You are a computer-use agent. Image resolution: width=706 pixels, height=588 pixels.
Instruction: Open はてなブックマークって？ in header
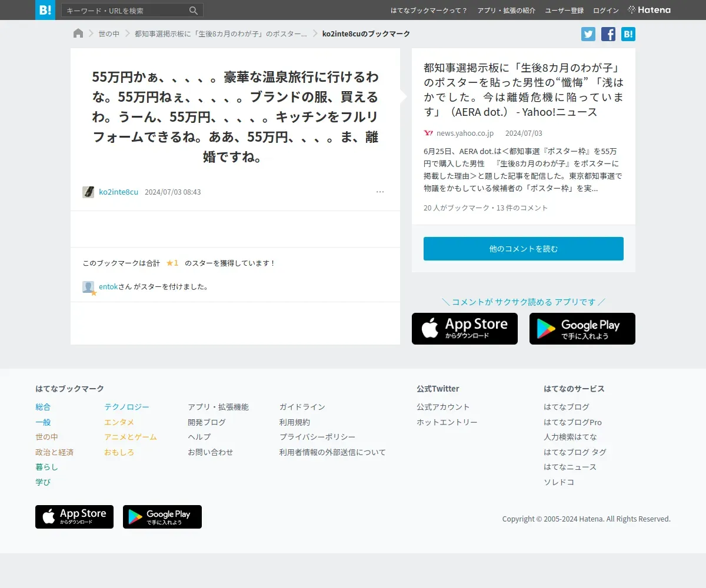429,10
